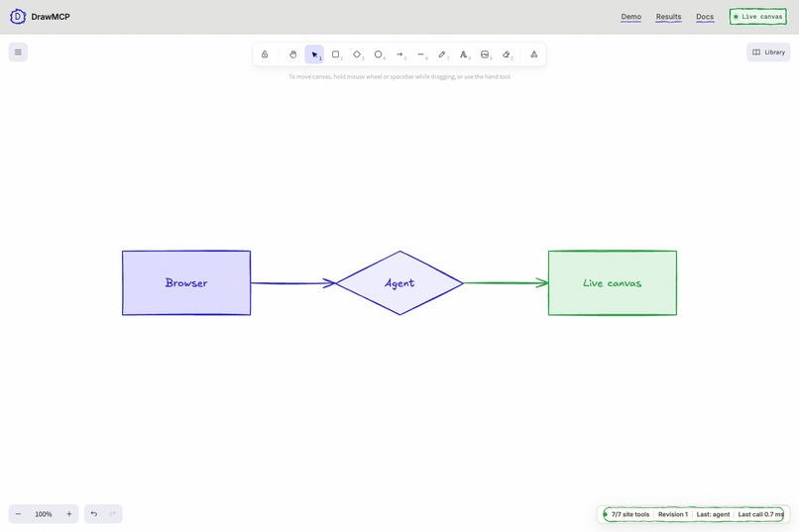Click the DrawMCP logo icon

pyautogui.click(x=18, y=16)
